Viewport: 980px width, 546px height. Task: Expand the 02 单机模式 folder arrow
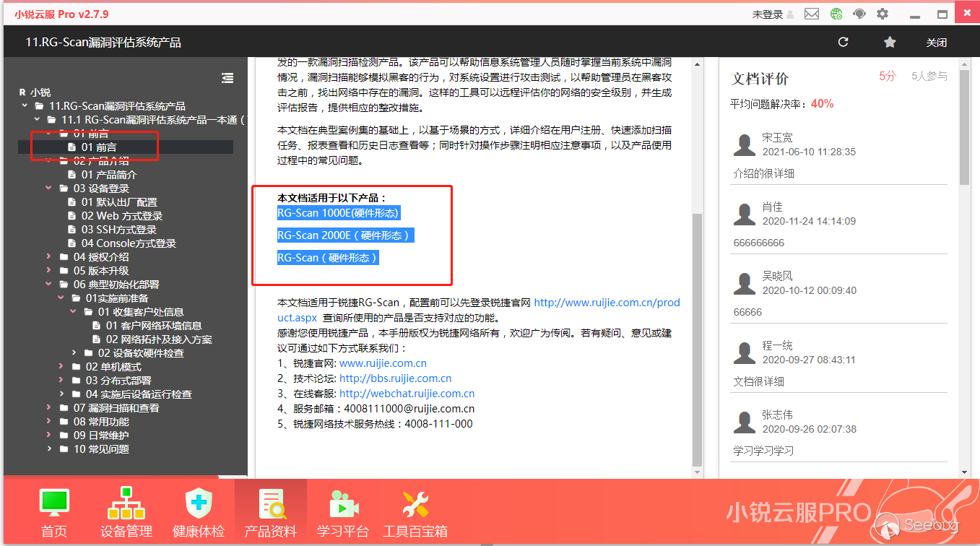coord(61,367)
